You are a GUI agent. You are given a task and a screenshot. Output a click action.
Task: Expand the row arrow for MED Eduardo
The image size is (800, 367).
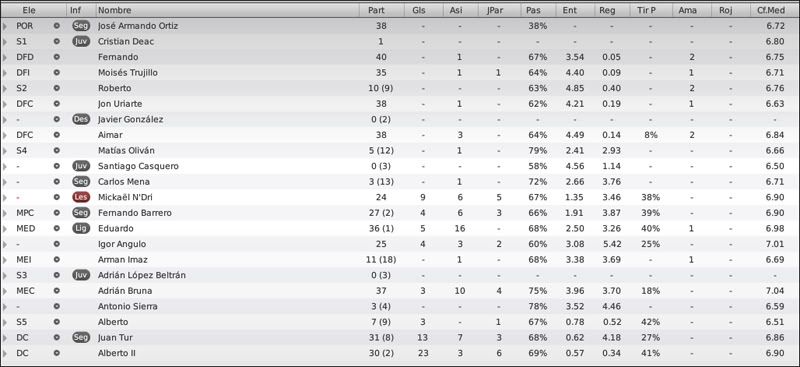(5, 229)
